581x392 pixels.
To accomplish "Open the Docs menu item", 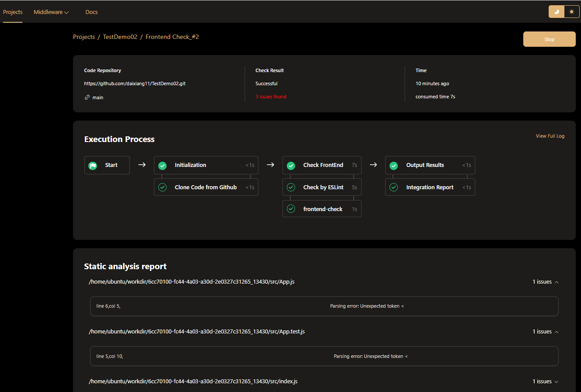I will [91, 12].
